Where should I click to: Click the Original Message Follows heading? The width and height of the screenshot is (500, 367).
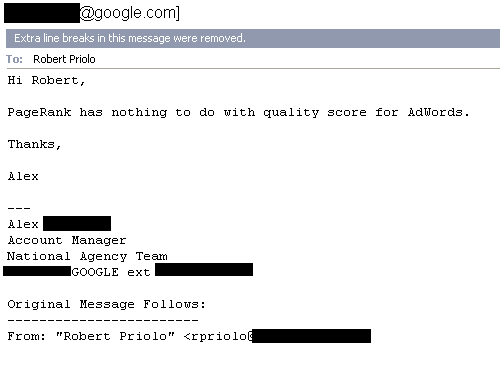106,304
